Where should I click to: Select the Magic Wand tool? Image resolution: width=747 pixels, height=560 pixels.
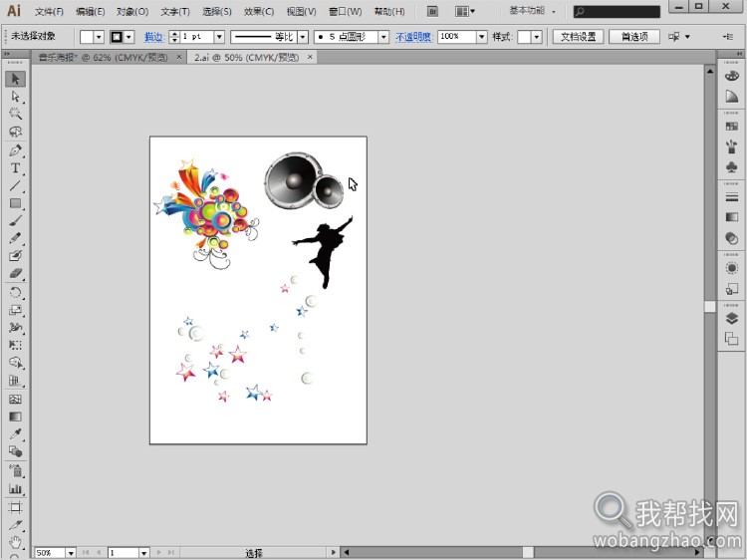(x=15, y=114)
